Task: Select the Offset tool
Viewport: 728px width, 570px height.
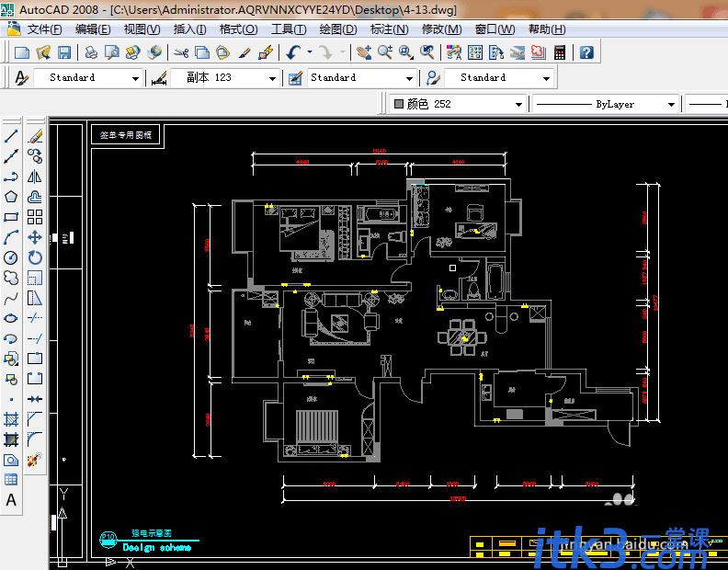Action: pos(35,197)
